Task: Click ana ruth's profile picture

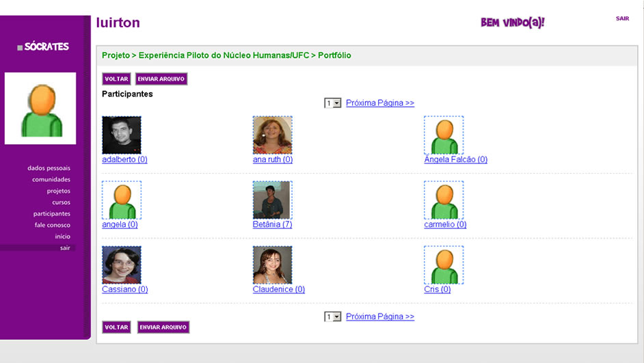Action: [272, 135]
